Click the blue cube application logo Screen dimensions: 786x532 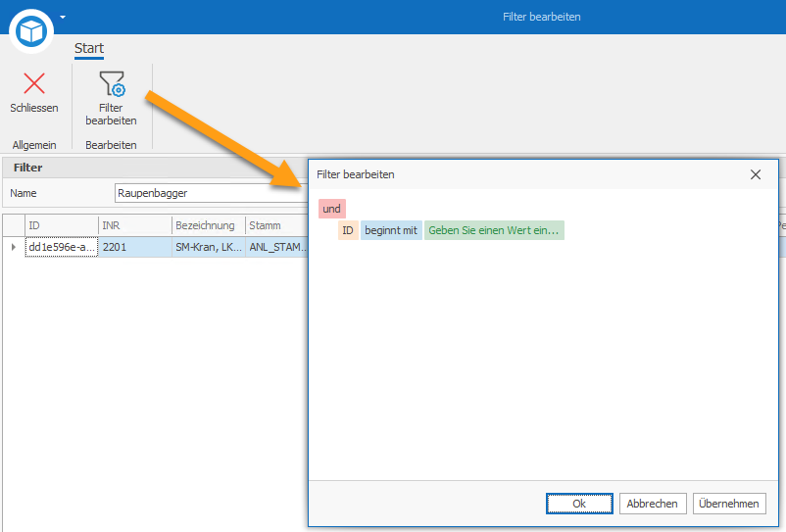click(x=31, y=31)
